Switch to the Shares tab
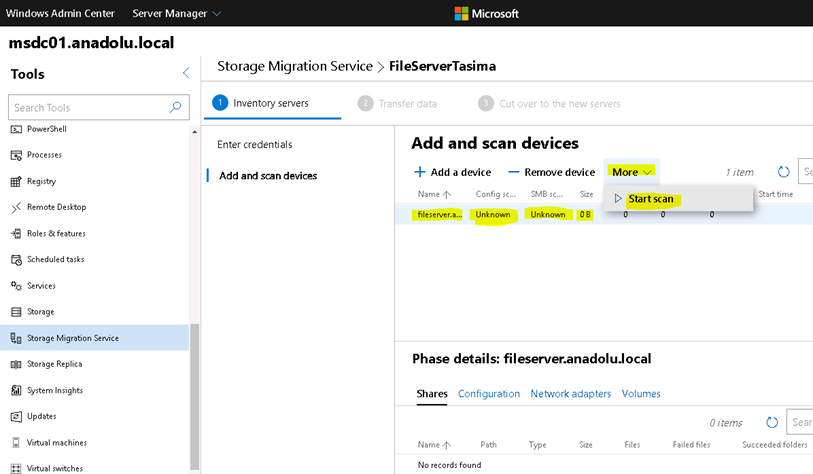813x474 pixels. point(432,394)
